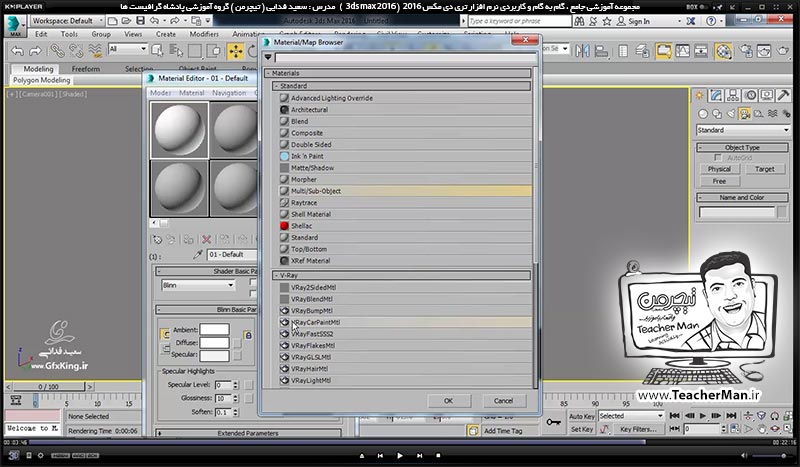Click the Specular color swatch

point(214,355)
